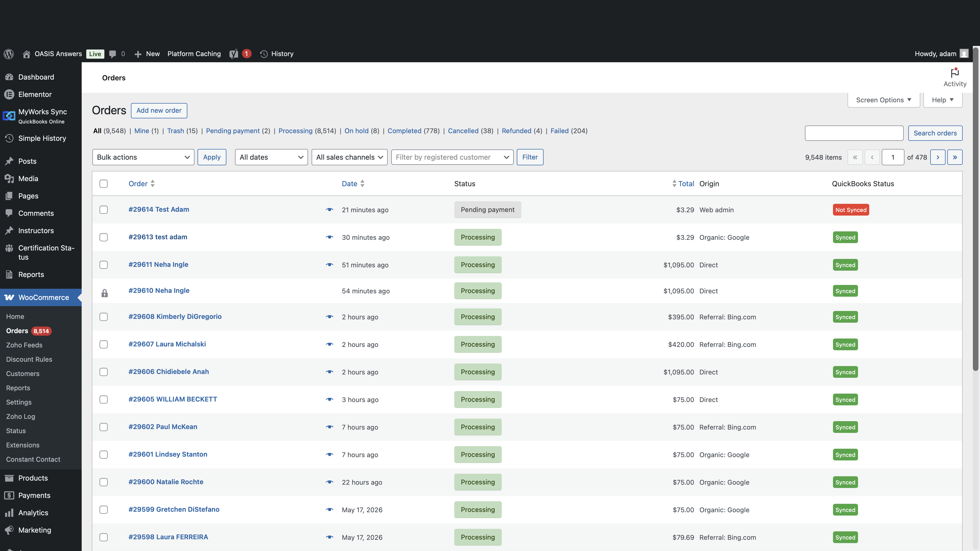Select order #29607 Laura Michalski checkbox
980x551 pixels.
click(103, 345)
